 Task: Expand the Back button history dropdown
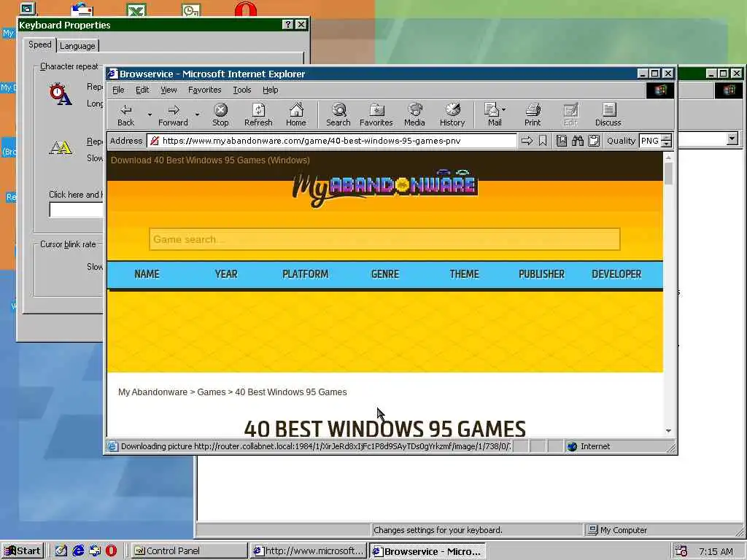click(x=149, y=114)
